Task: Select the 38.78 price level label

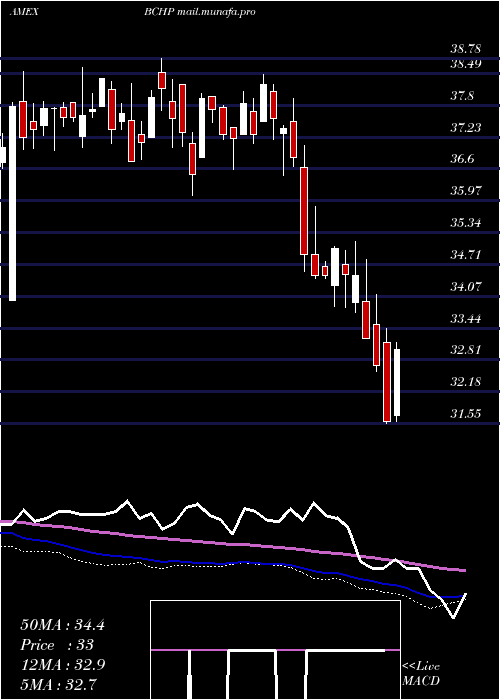Action: pyautogui.click(x=466, y=49)
